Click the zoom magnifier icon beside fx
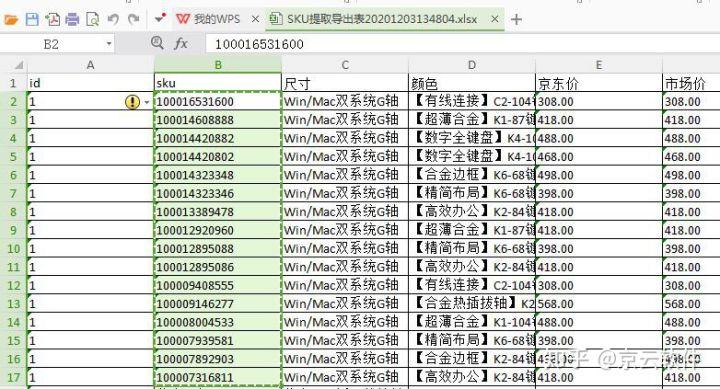Screen dimensions: 720x389 point(157,43)
